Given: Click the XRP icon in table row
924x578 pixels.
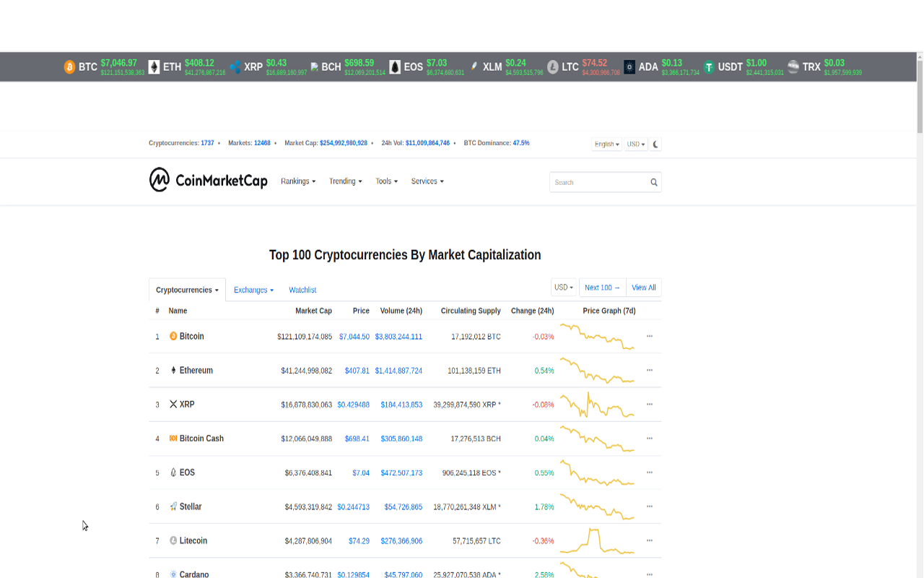Looking at the screenshot, I should click(x=173, y=404).
